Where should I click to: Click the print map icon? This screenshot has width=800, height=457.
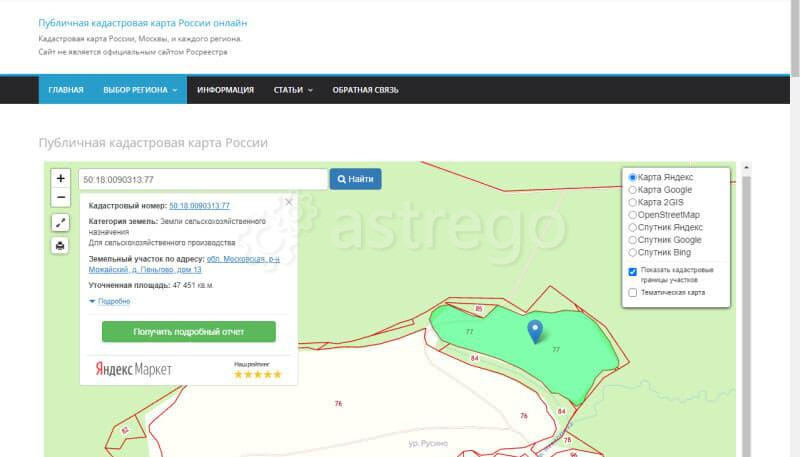pos(61,246)
